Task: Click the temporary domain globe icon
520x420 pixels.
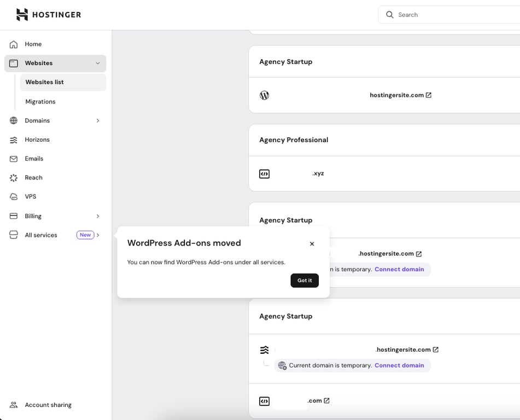Action: 282,366
